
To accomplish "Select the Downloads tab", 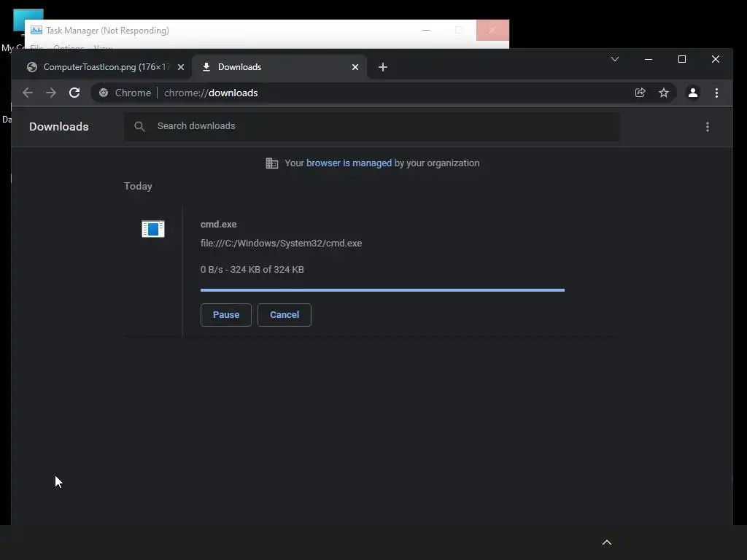I will tap(279, 67).
